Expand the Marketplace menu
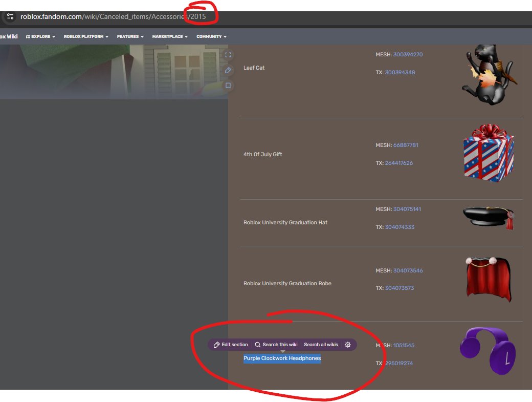The height and width of the screenshot is (402, 532). pyautogui.click(x=170, y=36)
